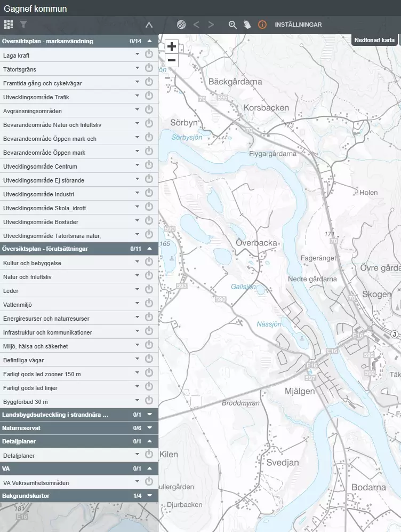Turn on the Tätortsgräns layer
The image size is (401, 532).
pos(149,68)
